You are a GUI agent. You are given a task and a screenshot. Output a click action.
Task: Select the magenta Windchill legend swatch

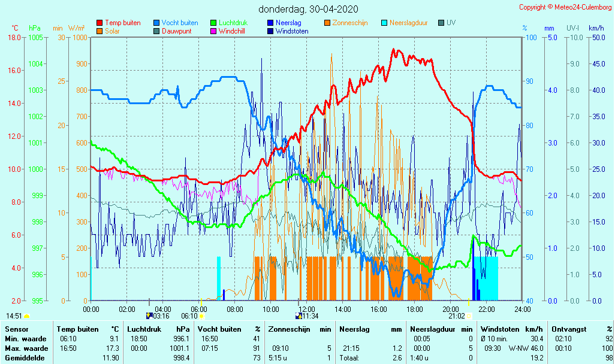pos(213,31)
